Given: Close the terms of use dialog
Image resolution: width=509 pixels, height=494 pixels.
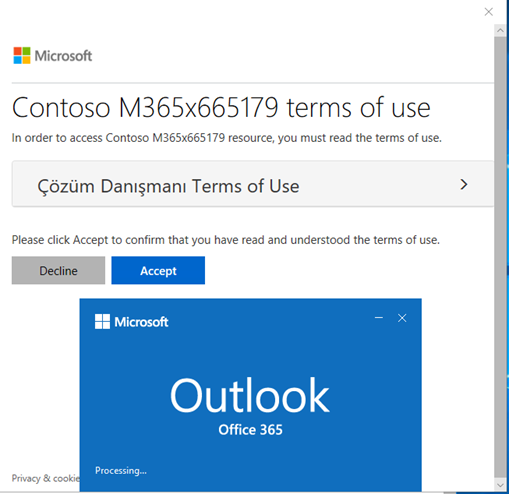Looking at the screenshot, I should [489, 12].
